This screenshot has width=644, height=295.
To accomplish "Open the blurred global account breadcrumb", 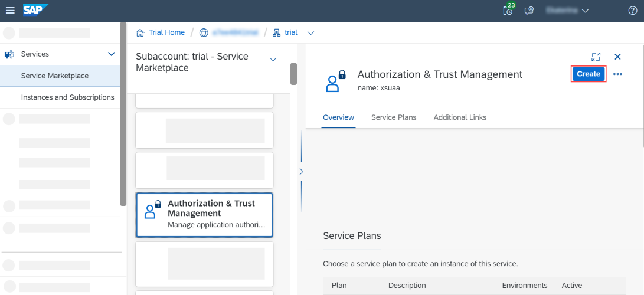I will 235,33.
